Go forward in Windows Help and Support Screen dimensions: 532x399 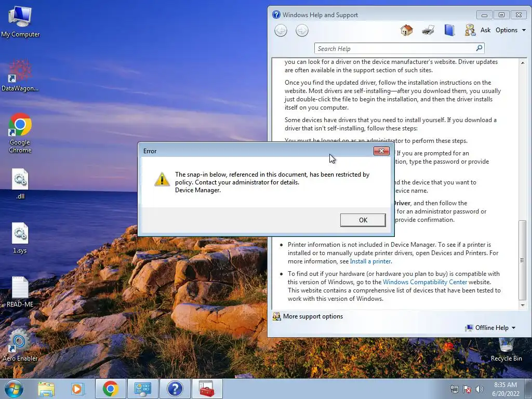(x=302, y=31)
